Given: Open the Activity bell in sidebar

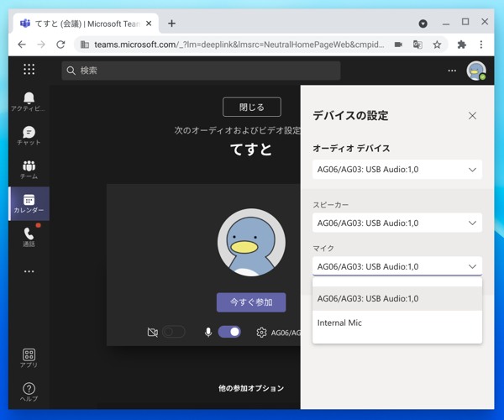Looking at the screenshot, I should (29, 102).
